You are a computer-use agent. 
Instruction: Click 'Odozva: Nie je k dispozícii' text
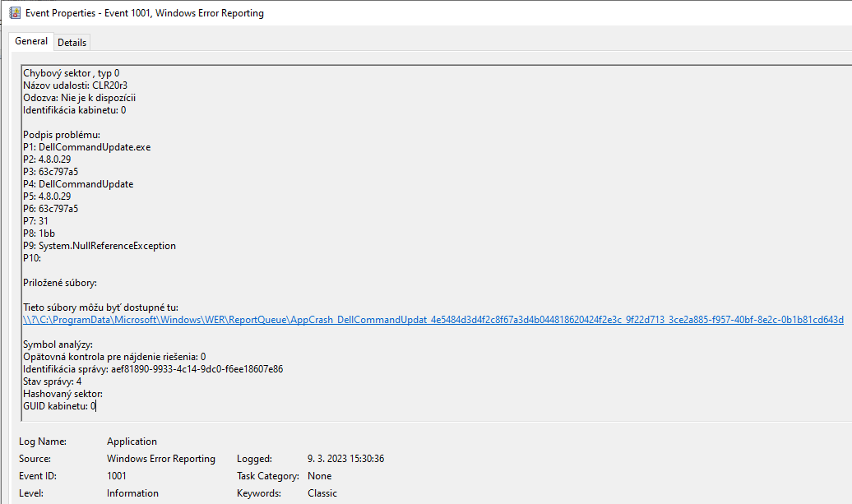[79, 98]
